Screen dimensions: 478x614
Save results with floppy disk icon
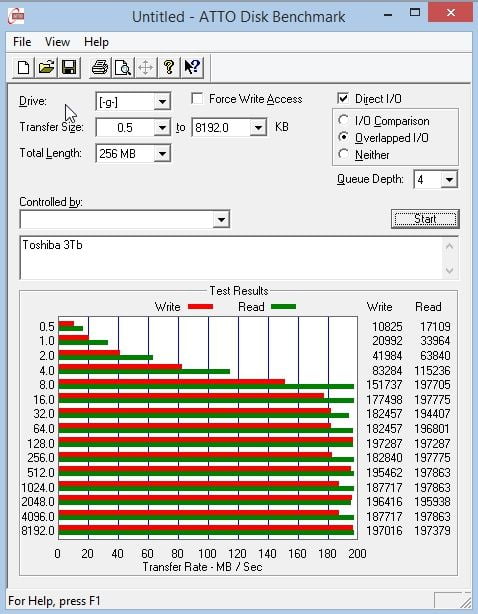[x=69, y=67]
